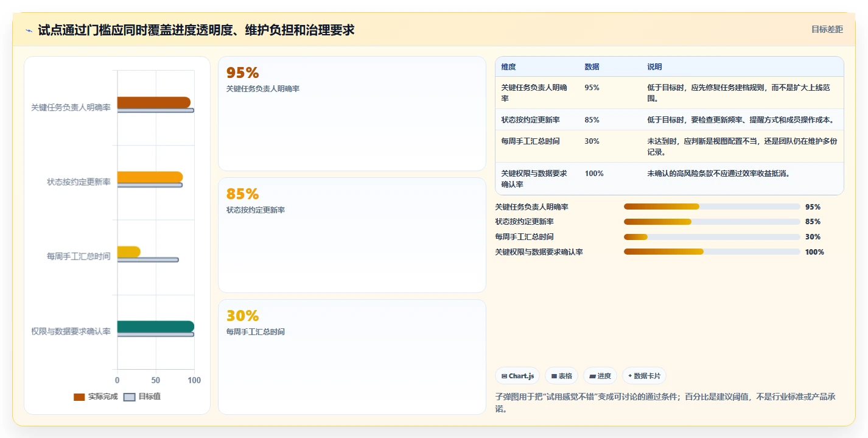This screenshot has width=868, height=438.
Task: Click the brown actual bar for 关键任务负责人明确率
Action: (153, 102)
